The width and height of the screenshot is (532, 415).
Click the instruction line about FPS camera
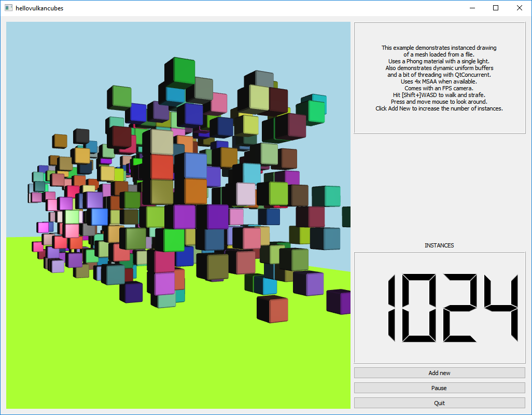(x=439, y=88)
